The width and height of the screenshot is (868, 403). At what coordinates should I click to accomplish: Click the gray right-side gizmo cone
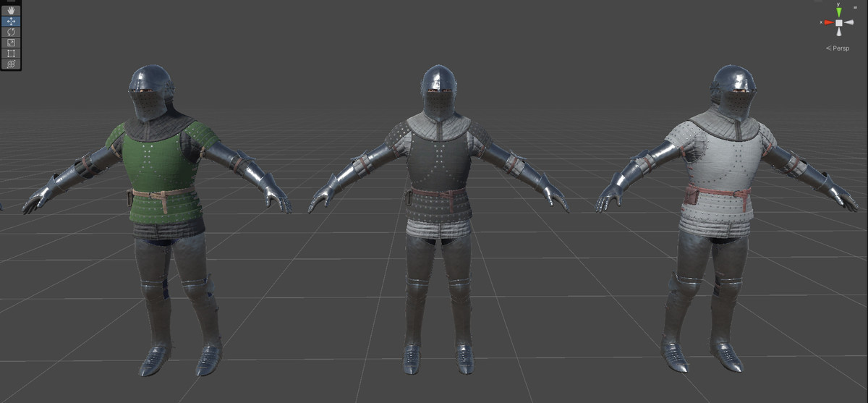point(850,22)
